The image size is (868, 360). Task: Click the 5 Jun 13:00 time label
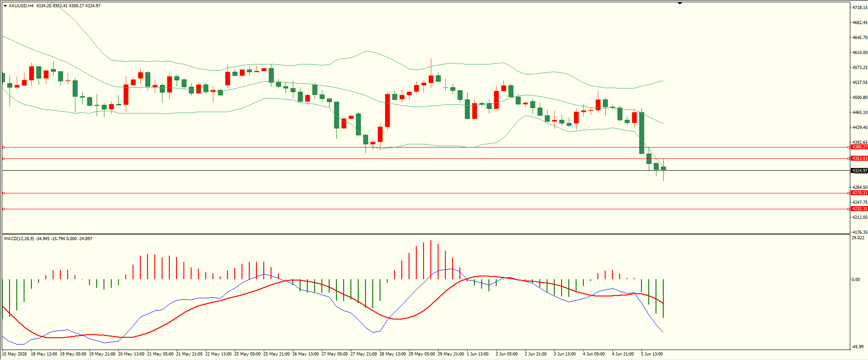652,354
